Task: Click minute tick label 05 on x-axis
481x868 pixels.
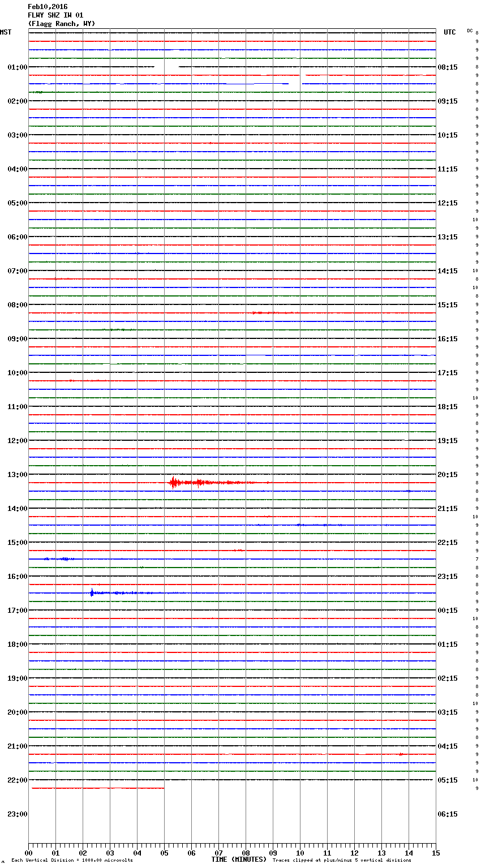Action: click(x=164, y=853)
